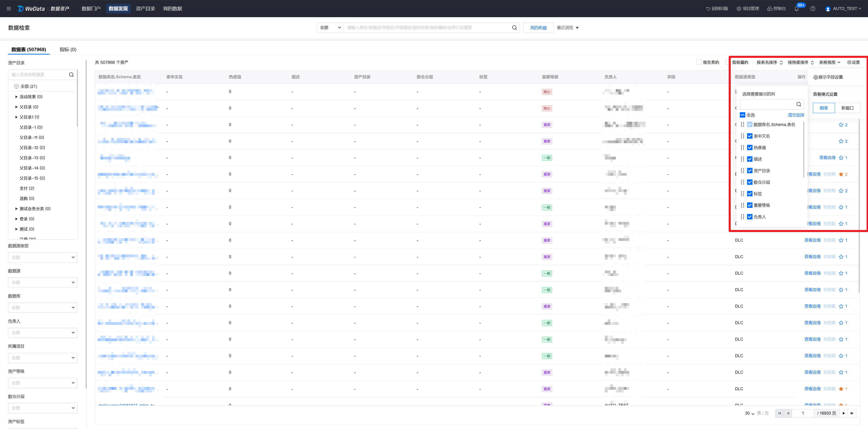Expand the 活动效果 (0) tree node
Image resolution: width=868 pixels, height=430 pixels.
(x=16, y=97)
